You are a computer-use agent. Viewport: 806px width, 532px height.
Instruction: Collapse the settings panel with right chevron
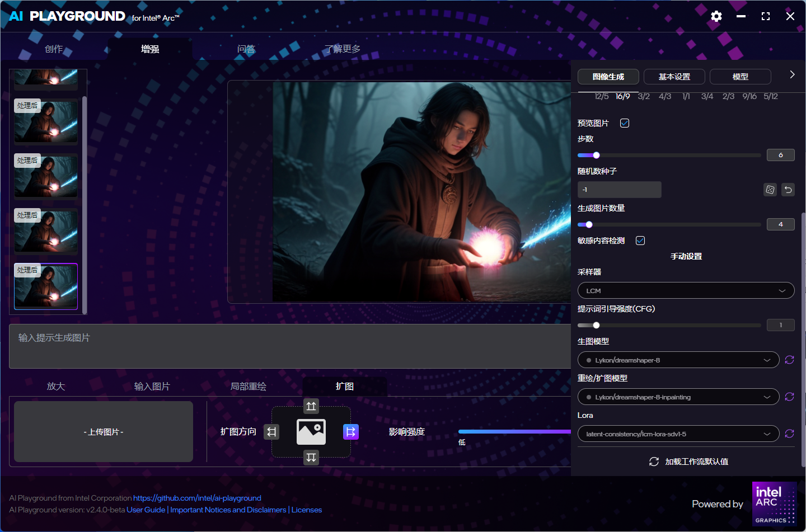[792, 74]
